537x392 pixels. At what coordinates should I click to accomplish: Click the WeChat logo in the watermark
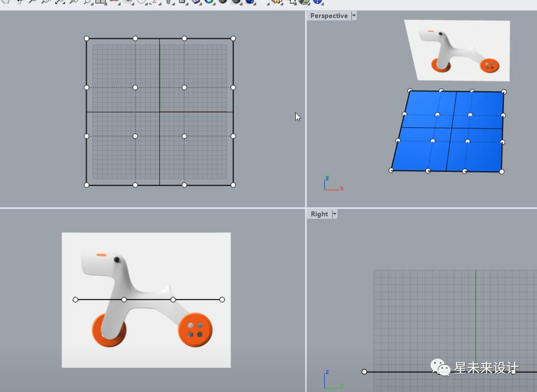click(x=440, y=367)
